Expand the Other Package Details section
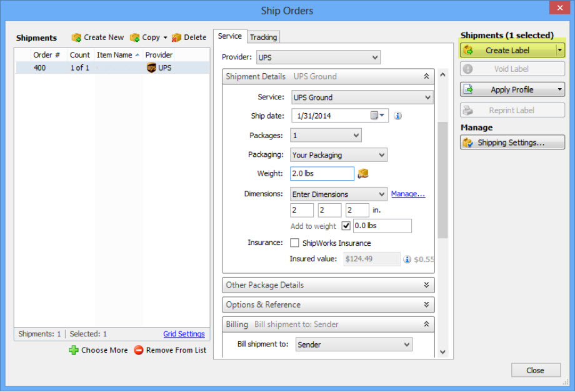This screenshot has height=392, width=575. pos(426,285)
